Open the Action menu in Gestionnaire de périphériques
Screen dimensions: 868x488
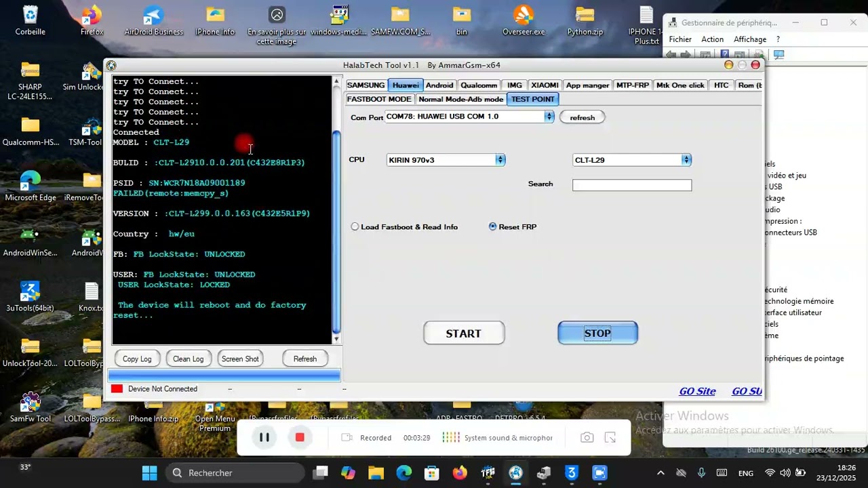pos(712,39)
